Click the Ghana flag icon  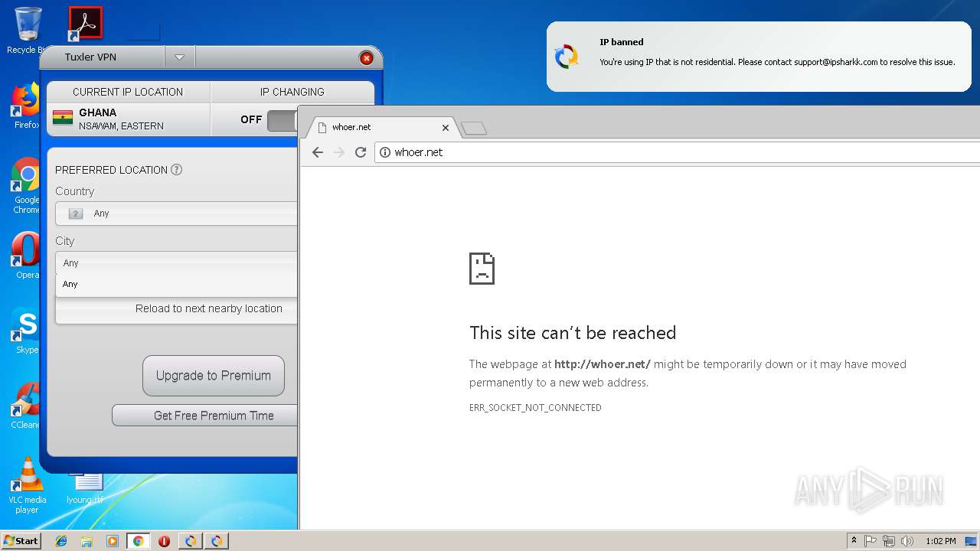(63, 118)
